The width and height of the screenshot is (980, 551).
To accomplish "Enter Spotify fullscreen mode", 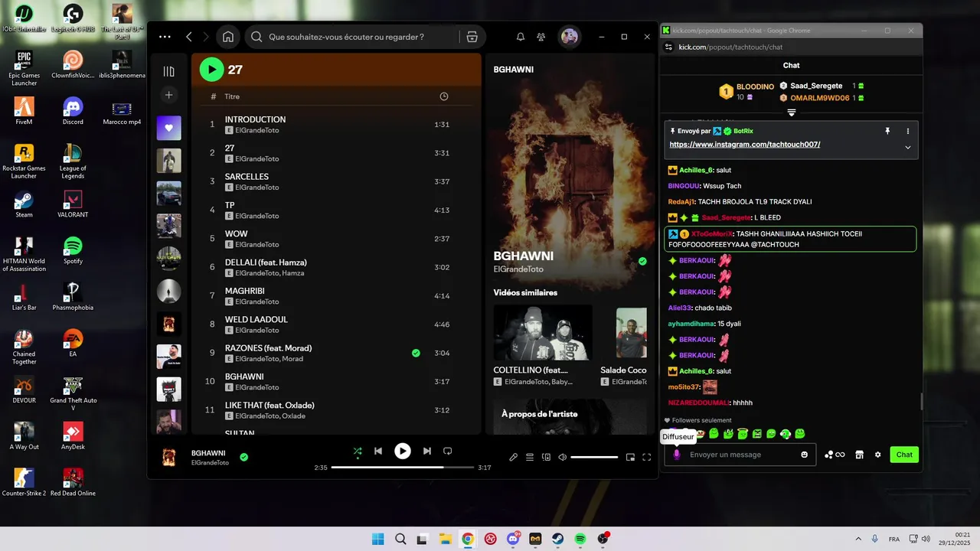I will pos(647,457).
